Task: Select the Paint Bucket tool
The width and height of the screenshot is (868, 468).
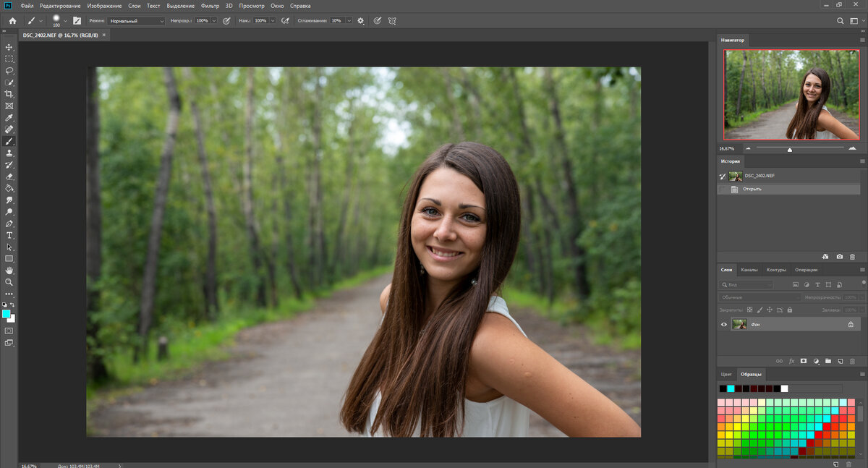Action: coord(9,188)
